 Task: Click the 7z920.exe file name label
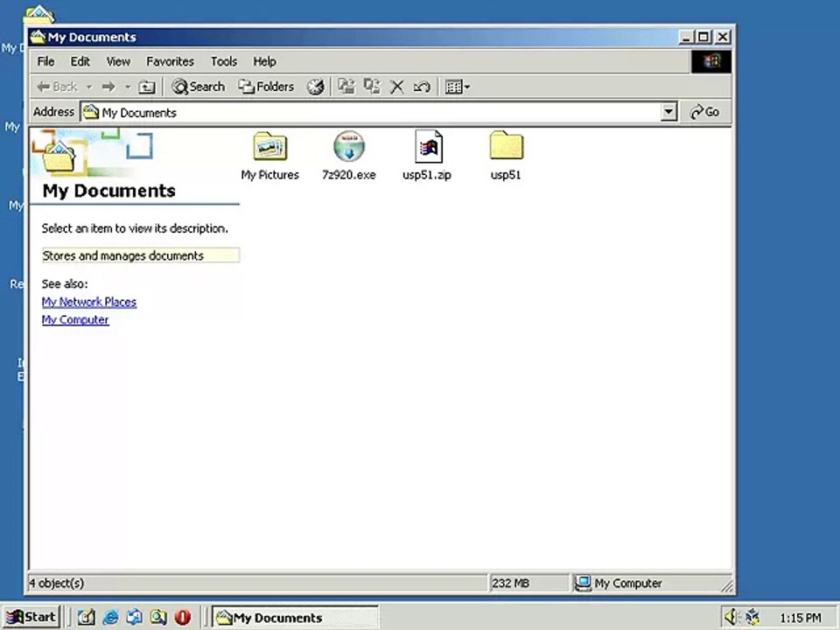pos(349,175)
